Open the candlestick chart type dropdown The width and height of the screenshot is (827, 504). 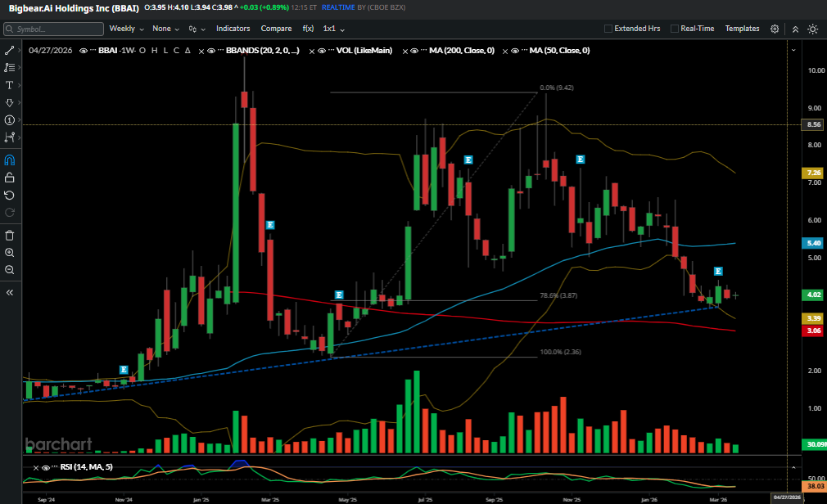click(x=197, y=29)
